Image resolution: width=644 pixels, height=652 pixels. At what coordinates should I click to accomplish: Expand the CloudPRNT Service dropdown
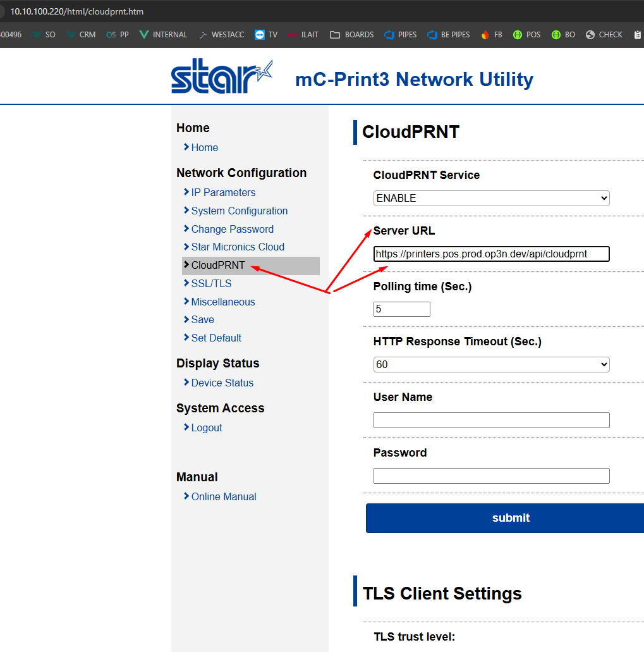tap(491, 198)
